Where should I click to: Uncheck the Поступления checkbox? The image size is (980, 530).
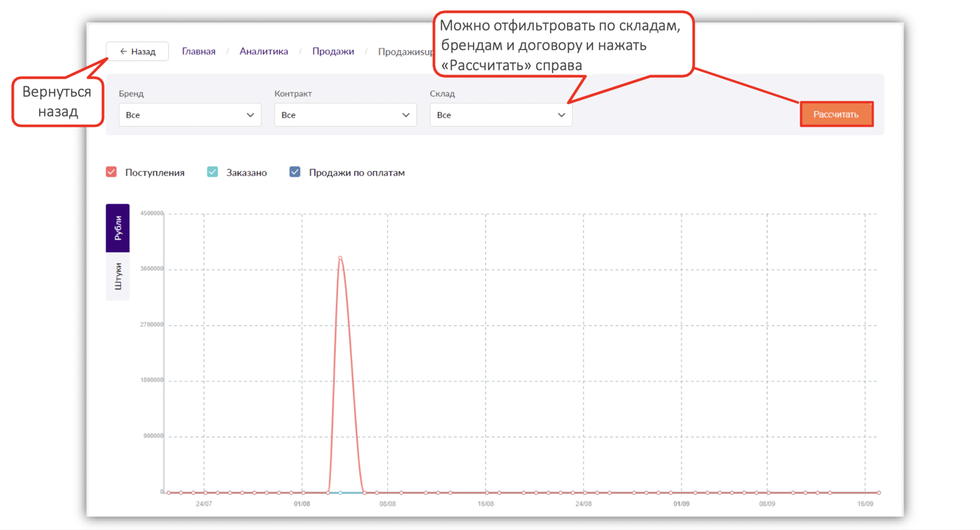tap(111, 172)
